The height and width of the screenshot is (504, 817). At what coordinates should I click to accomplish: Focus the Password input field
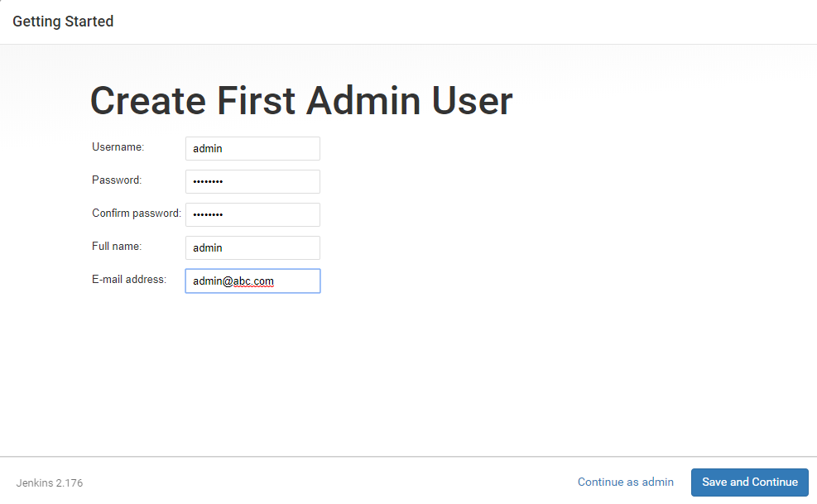(252, 182)
